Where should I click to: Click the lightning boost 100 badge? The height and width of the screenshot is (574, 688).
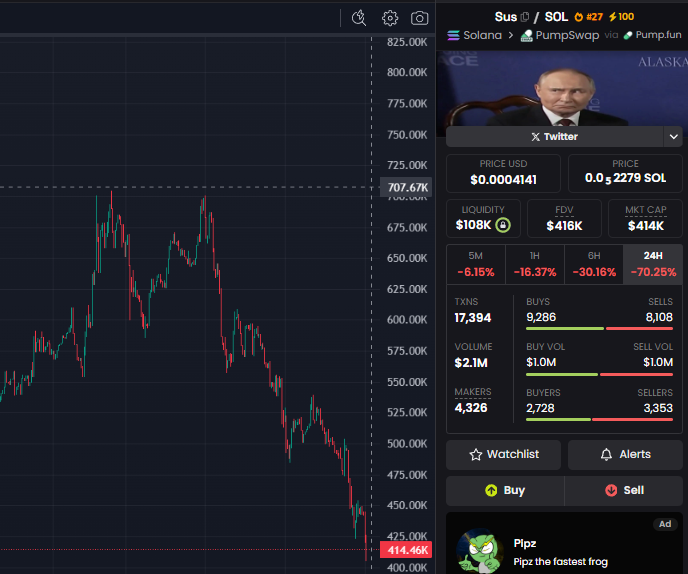tap(621, 17)
